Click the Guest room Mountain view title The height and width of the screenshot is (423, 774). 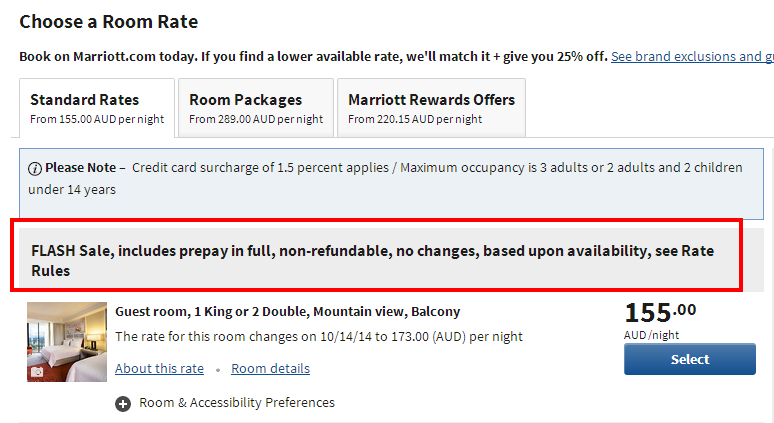pos(287,312)
